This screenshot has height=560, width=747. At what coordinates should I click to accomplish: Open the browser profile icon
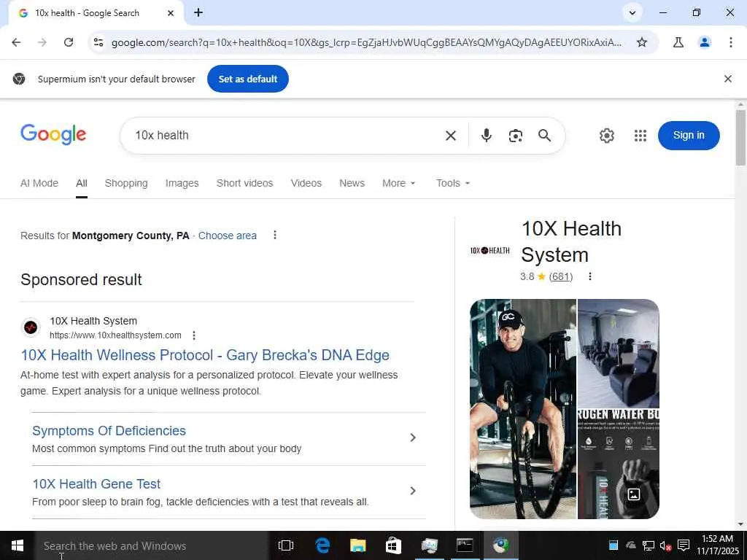pyautogui.click(x=704, y=42)
